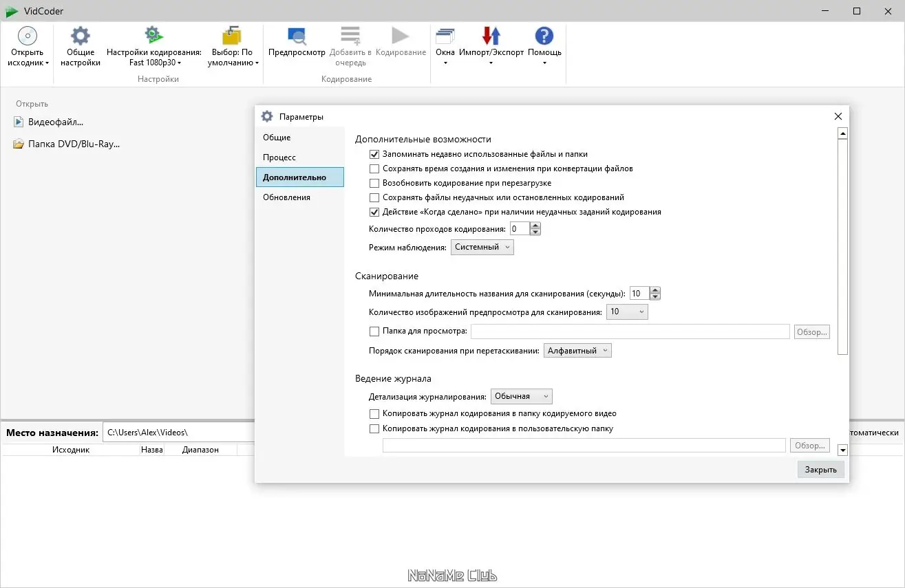
Task: Click the Добавить в очередь icon
Action: [x=350, y=36]
